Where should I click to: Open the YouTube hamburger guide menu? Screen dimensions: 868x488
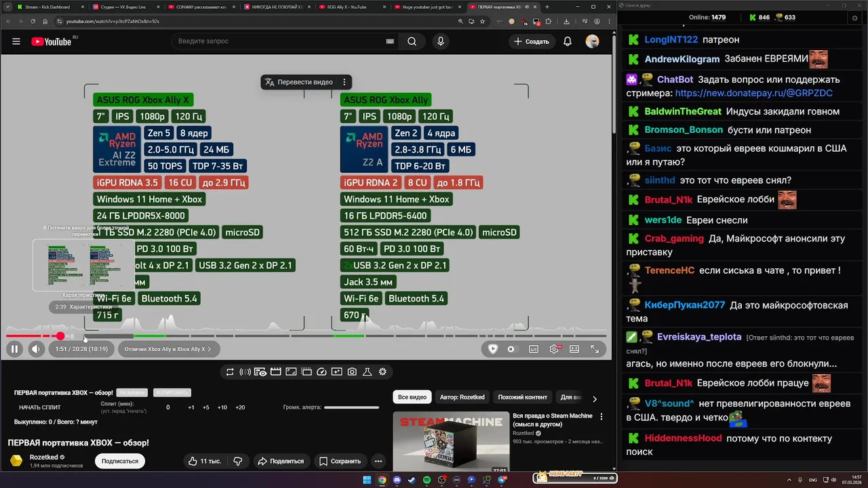coord(16,41)
